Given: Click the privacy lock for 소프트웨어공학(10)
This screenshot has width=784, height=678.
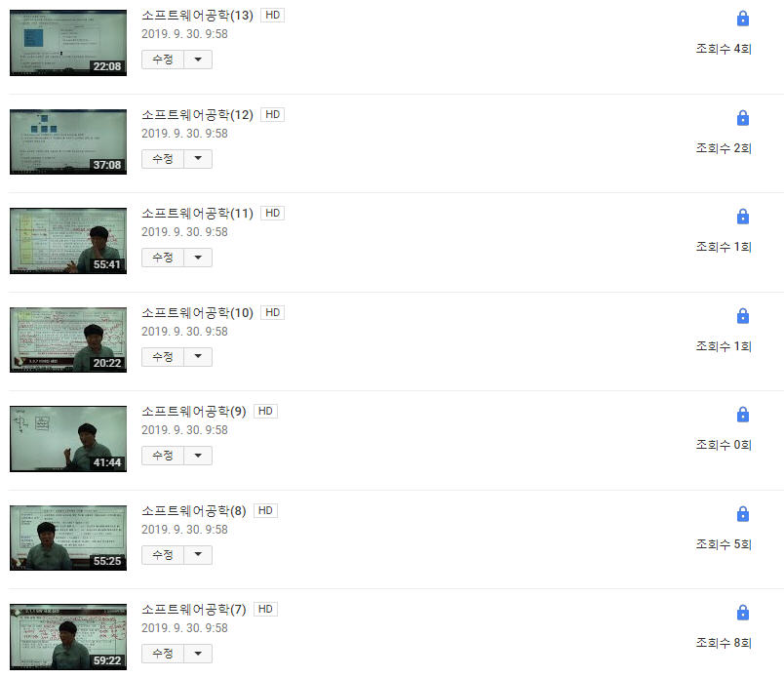Looking at the screenshot, I should point(742,316).
